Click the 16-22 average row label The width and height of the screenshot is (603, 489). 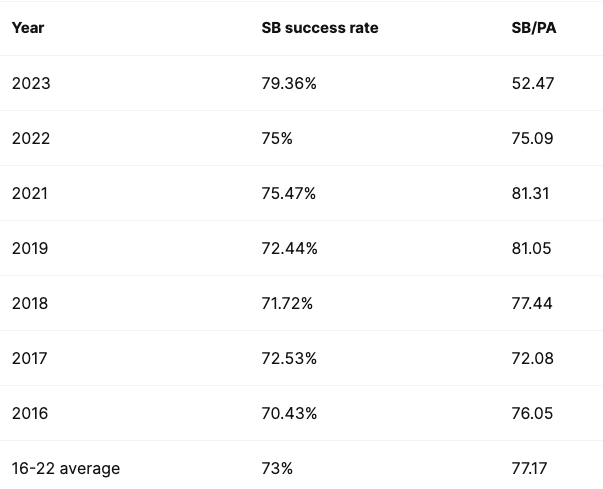click(66, 468)
